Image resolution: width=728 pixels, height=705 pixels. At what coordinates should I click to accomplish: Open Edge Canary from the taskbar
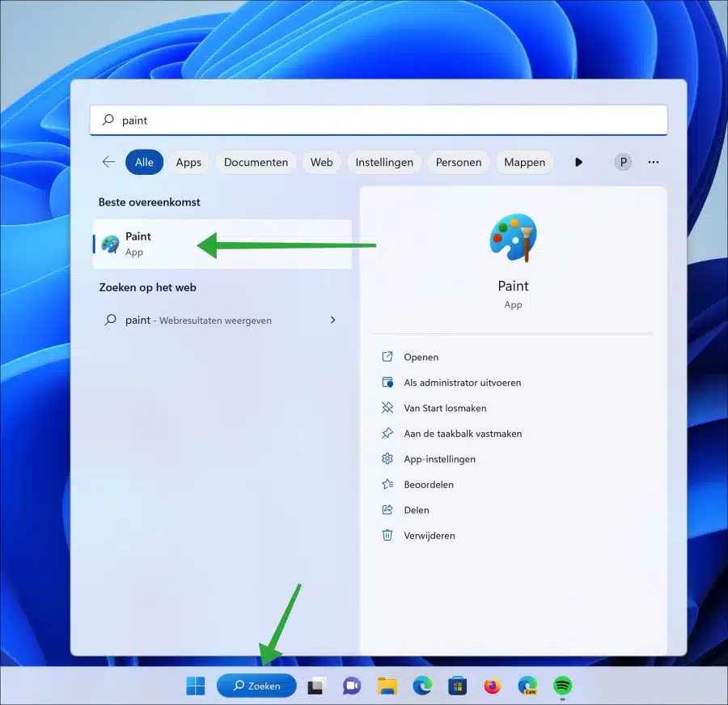tap(527, 686)
